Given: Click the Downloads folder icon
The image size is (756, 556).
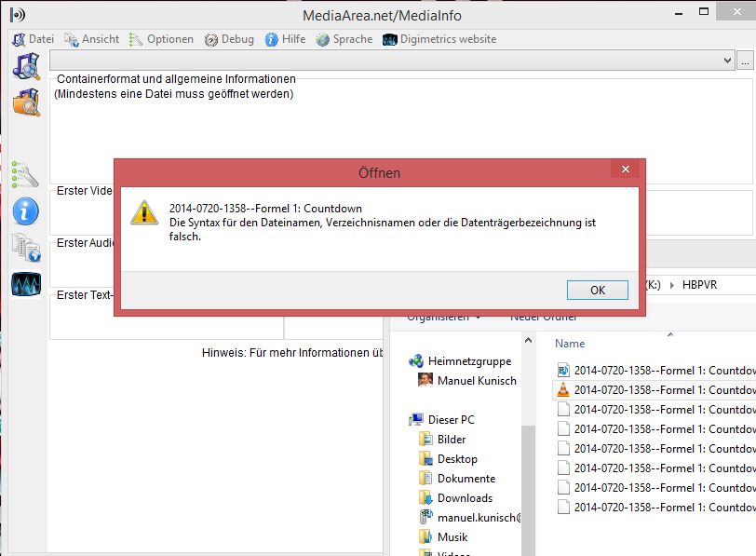Looking at the screenshot, I should point(425,497).
